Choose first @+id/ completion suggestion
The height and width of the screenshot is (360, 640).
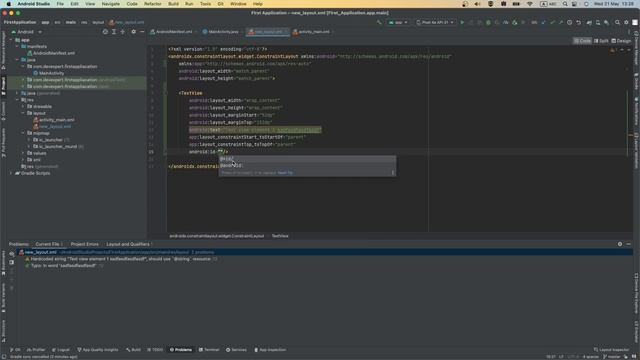click(x=307, y=159)
